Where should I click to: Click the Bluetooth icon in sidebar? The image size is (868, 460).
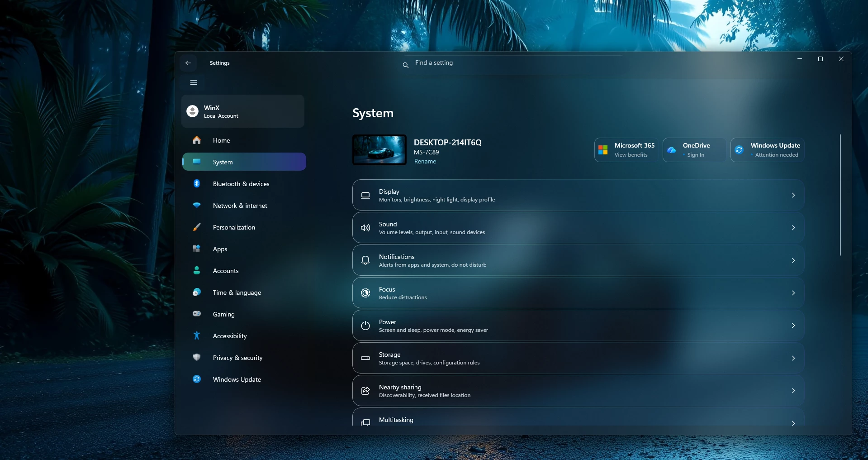tap(197, 184)
